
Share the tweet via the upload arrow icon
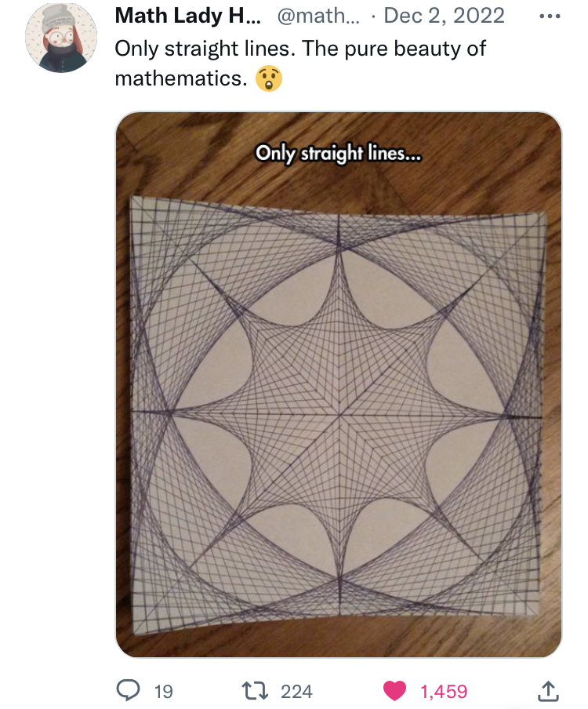(x=547, y=690)
